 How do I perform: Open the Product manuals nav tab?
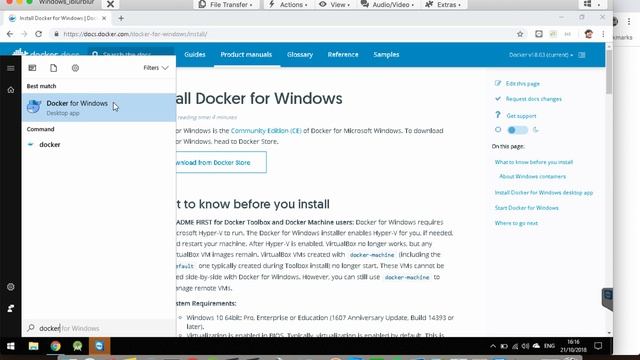point(246,54)
